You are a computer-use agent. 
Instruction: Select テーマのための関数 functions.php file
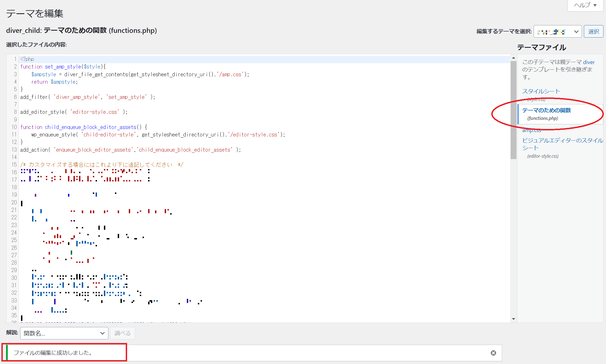(546, 110)
